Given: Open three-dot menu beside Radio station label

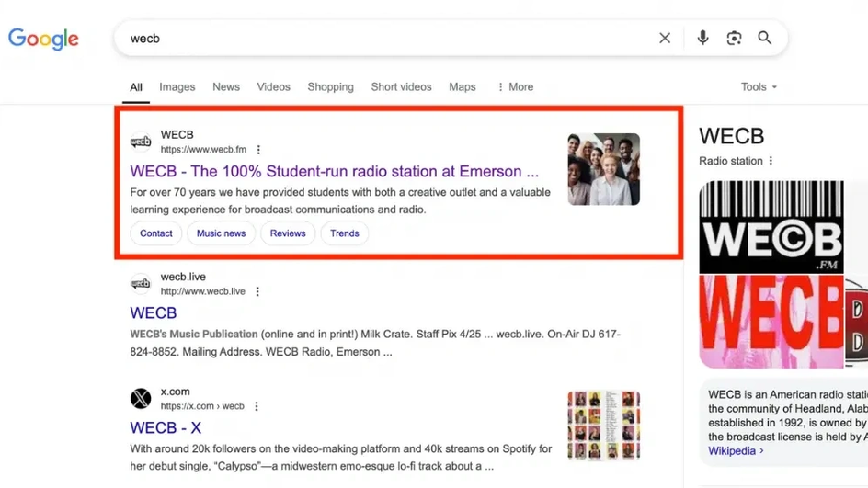Looking at the screenshot, I should pyautogui.click(x=771, y=161).
